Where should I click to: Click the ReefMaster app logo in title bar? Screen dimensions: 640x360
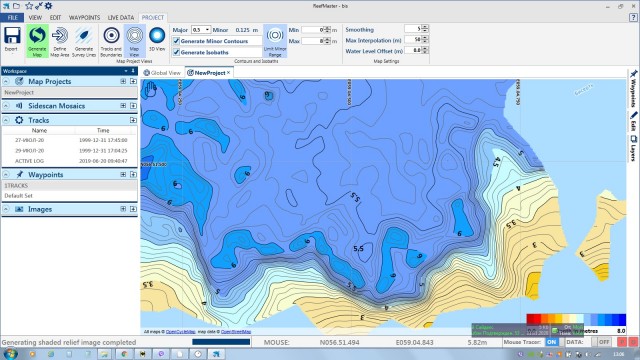click(6, 6)
